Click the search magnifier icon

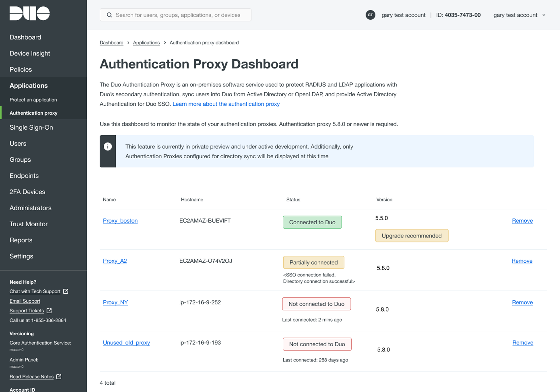click(109, 15)
